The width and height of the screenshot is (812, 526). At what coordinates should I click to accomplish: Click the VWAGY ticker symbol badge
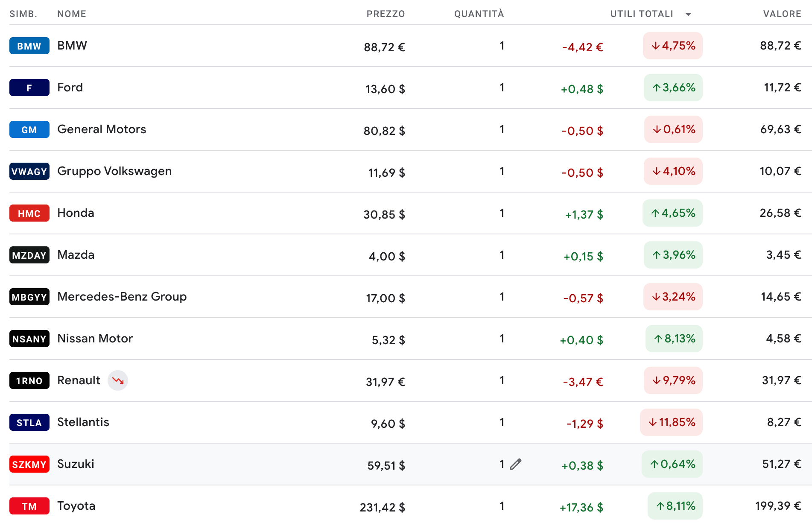pyautogui.click(x=29, y=172)
